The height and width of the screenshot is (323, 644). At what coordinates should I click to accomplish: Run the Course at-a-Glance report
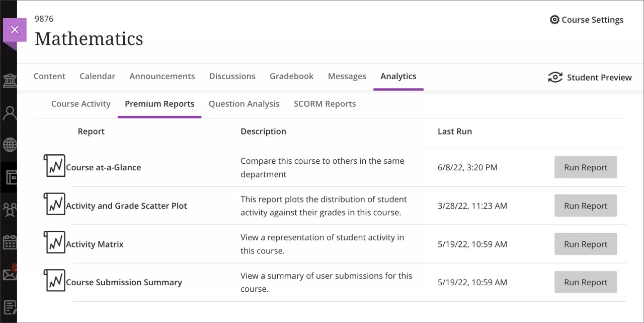point(585,167)
